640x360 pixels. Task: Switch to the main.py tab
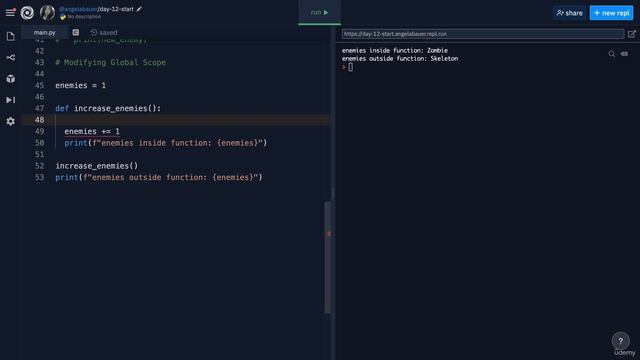pyautogui.click(x=44, y=32)
